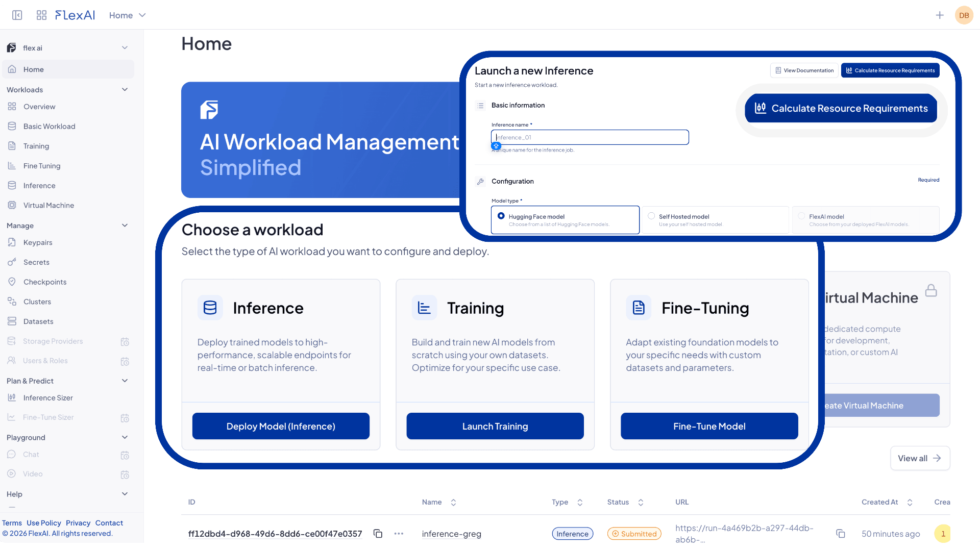Viewport: 980px width, 551px height.
Task: Click the Virtual Machine lock icon
Action: [931, 290]
